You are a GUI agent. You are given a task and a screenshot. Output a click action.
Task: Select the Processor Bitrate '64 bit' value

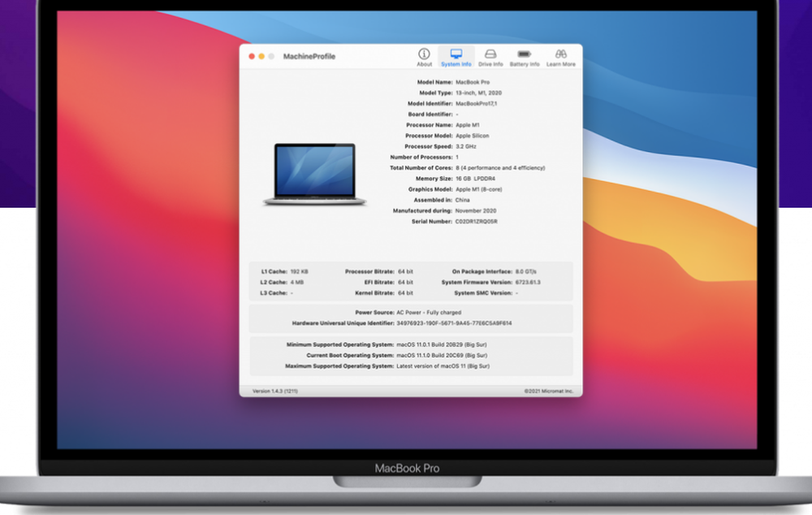[x=405, y=271]
